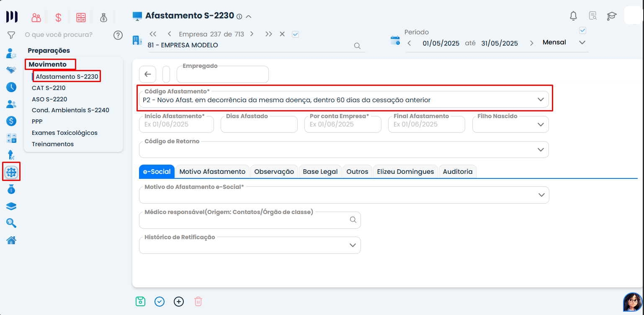Jump to first company with double-left arrows
This screenshot has height=315, width=644.
click(x=153, y=34)
